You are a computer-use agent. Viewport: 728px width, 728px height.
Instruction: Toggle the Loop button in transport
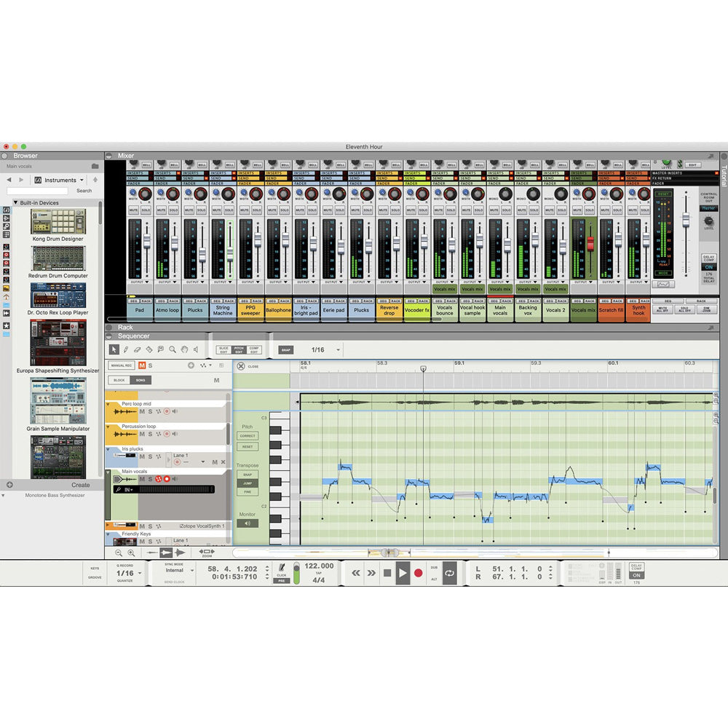[x=449, y=573]
